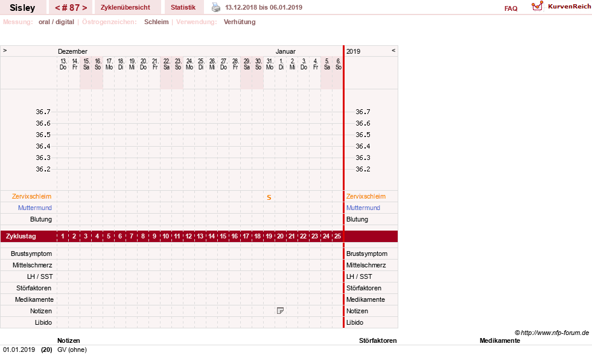Image resolution: width=592 pixels, height=364 pixels.
Task: Click left Medikamente row label
Action: (x=34, y=299)
